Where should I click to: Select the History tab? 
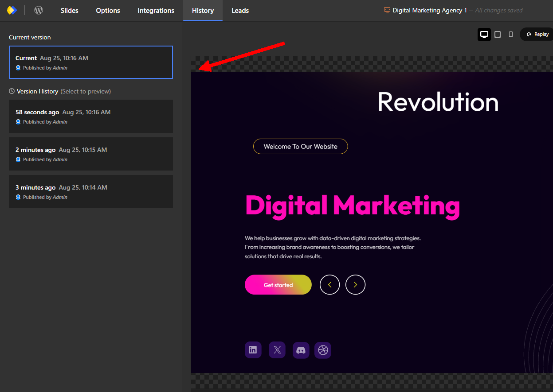coord(203,10)
